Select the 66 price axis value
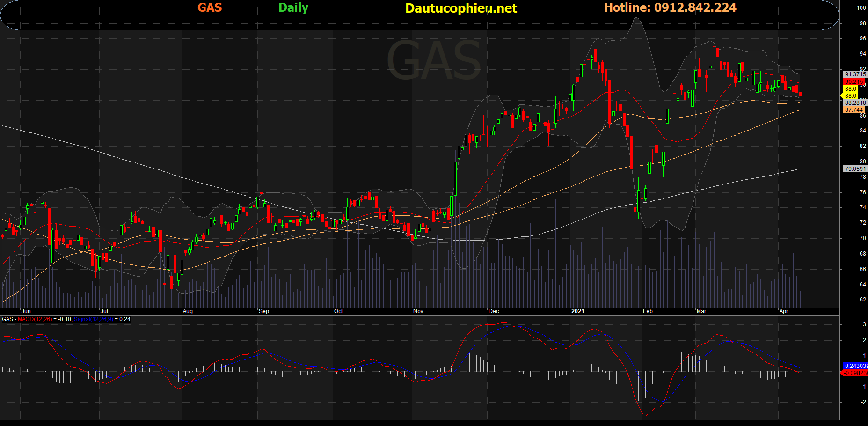The image size is (868, 426). click(863, 269)
